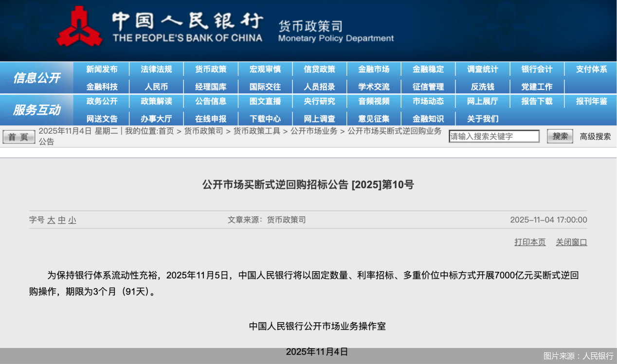The image size is (617, 364).
Task: Open the 下载中心 navigation menu
Action: coord(265,118)
